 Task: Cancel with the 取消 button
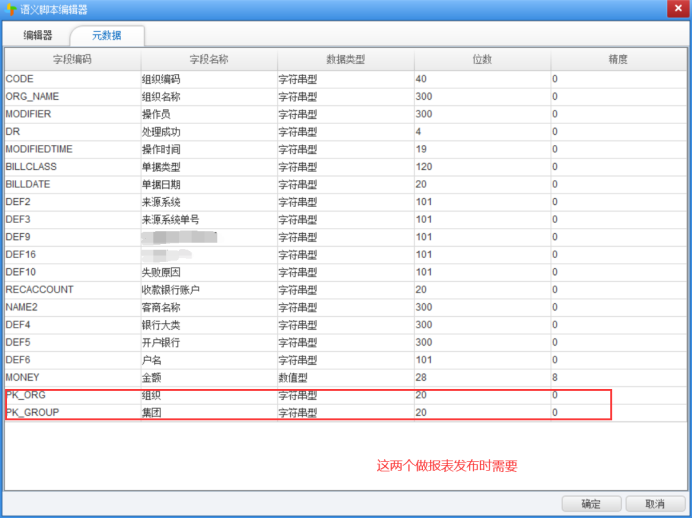click(x=655, y=504)
